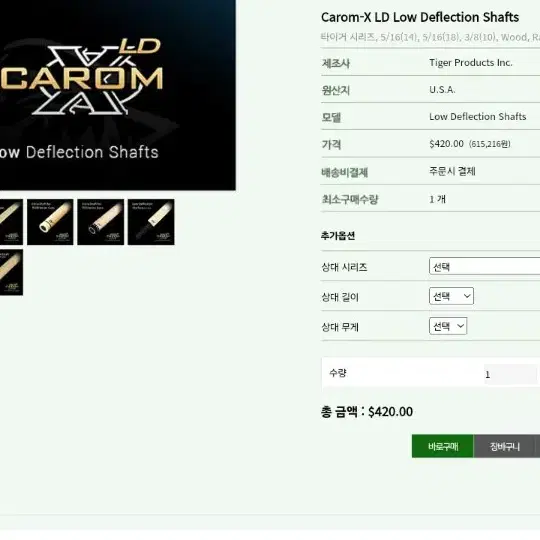Click the Tiger Products Inc. manufacturer text
The height and width of the screenshot is (540, 540).
[471, 63]
